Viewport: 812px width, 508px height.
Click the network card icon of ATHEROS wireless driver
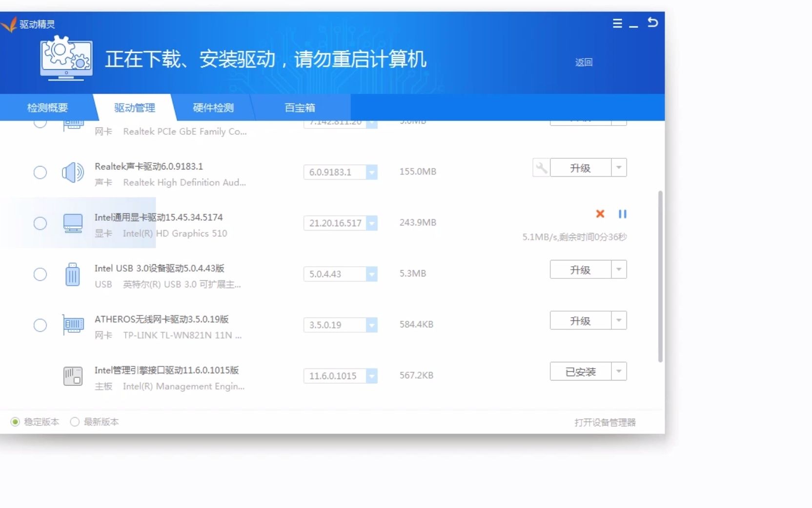(x=73, y=325)
